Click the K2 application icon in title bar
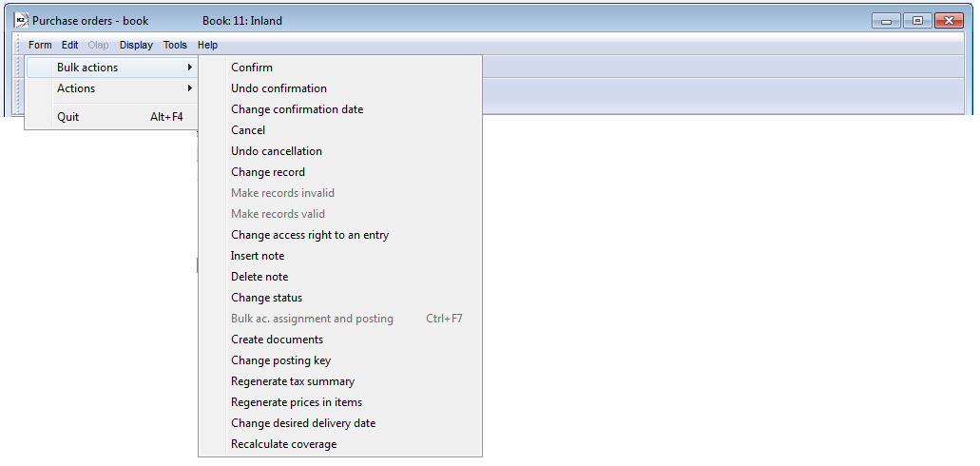The width and height of the screenshot is (980, 466). [21, 21]
